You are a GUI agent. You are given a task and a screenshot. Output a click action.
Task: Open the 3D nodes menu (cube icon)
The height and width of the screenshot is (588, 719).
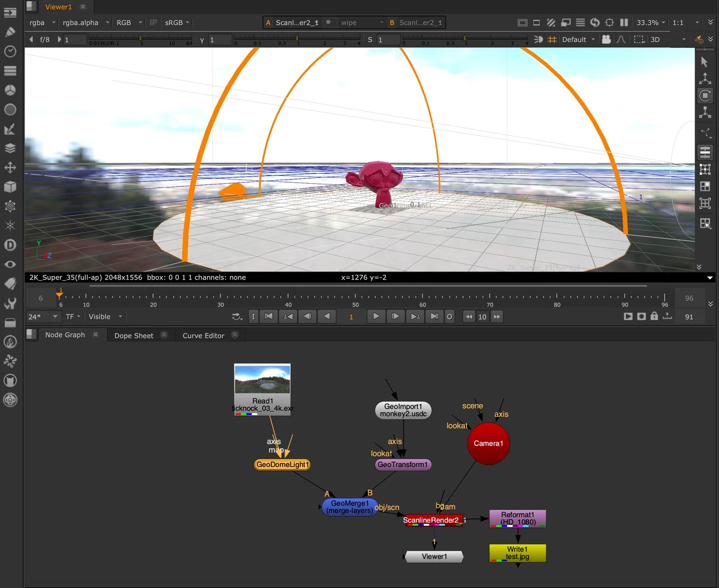point(10,187)
